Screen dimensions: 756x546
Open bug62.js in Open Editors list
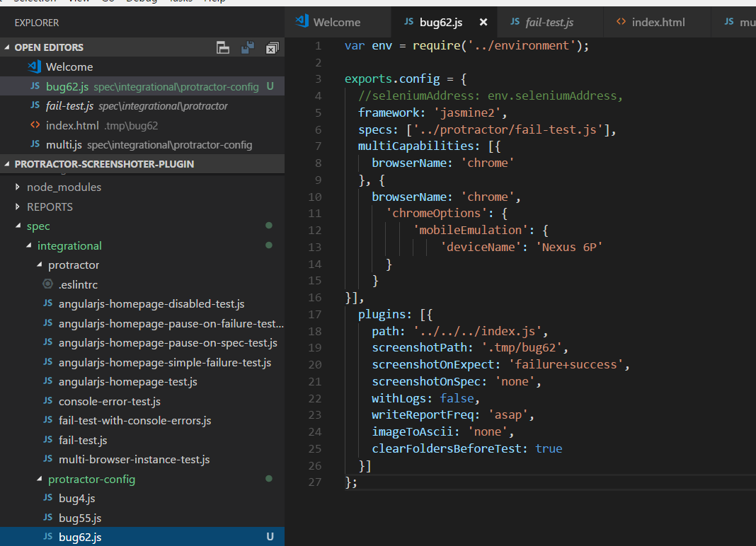tap(142, 86)
